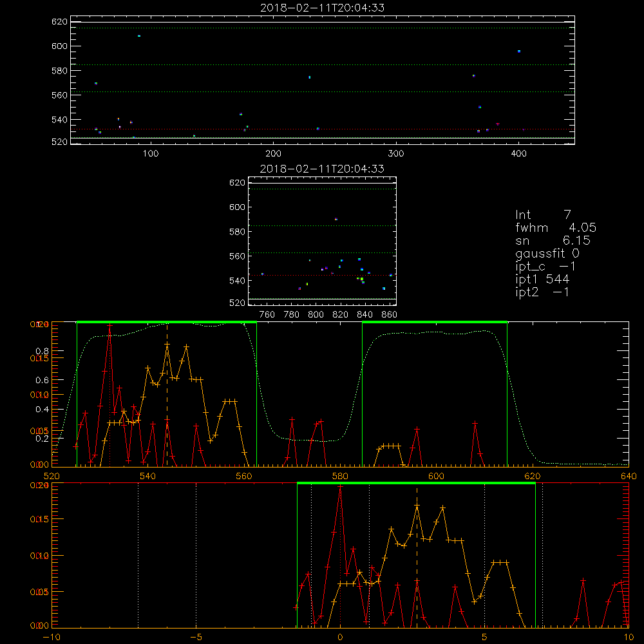644x644 pixels.
Task: Click y-axis label 620 of the top plot
Action: tap(59, 22)
